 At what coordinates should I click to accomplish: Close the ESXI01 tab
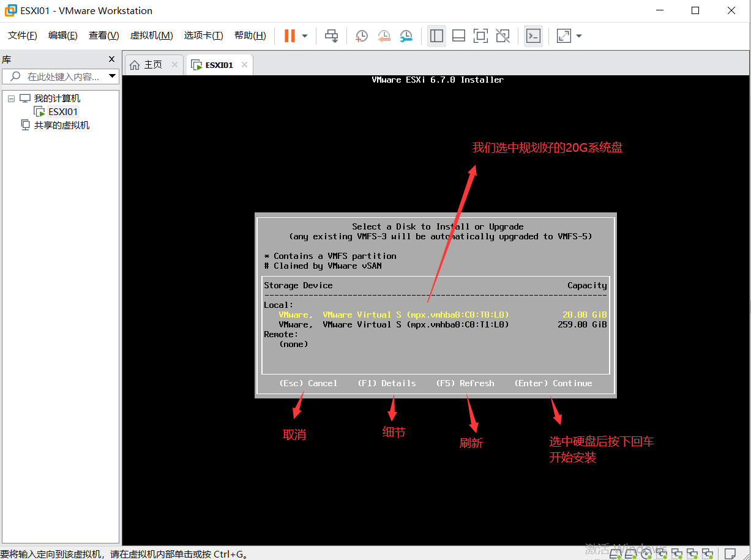tap(244, 65)
